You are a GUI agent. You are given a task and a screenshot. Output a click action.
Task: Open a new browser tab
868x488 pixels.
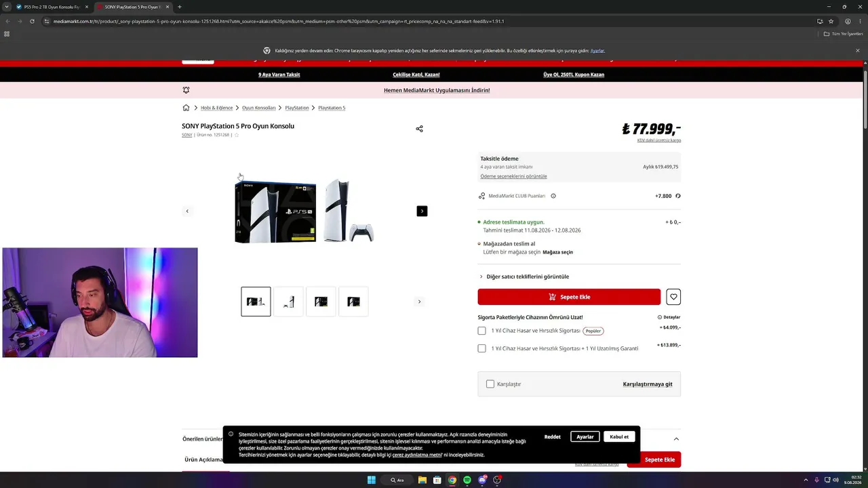pos(180,7)
